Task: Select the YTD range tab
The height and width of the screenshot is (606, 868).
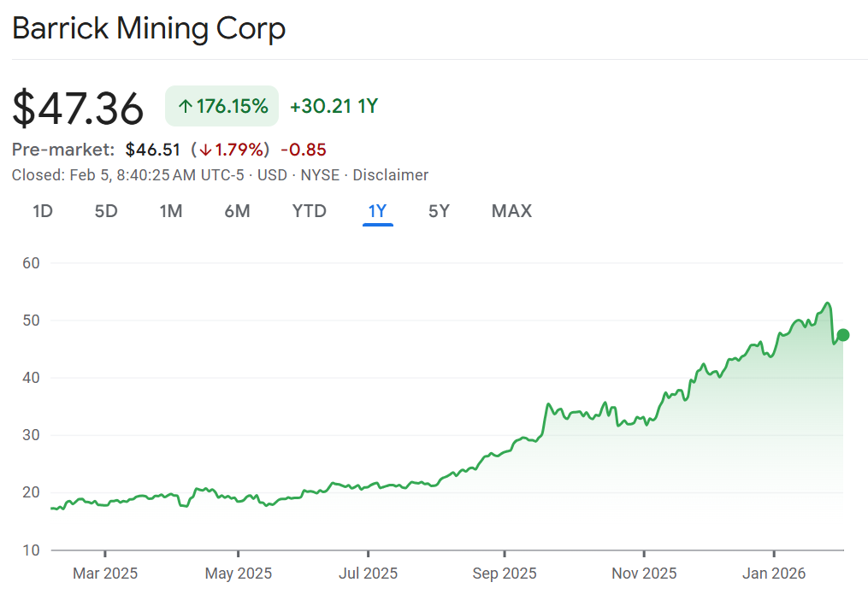Action: [309, 211]
